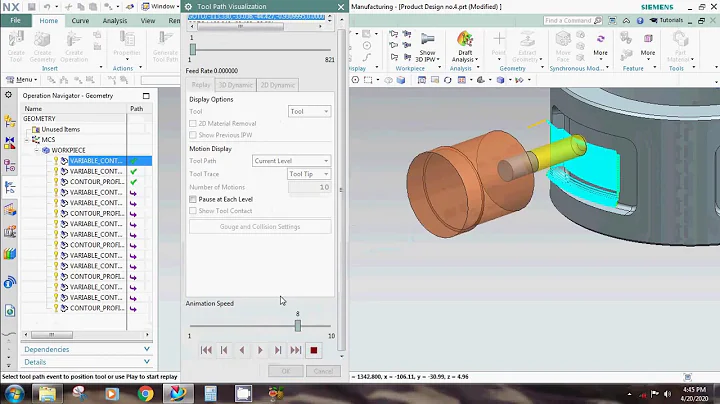The width and height of the screenshot is (720, 404).
Task: Click the tool path position slider handle
Action: coord(193,49)
